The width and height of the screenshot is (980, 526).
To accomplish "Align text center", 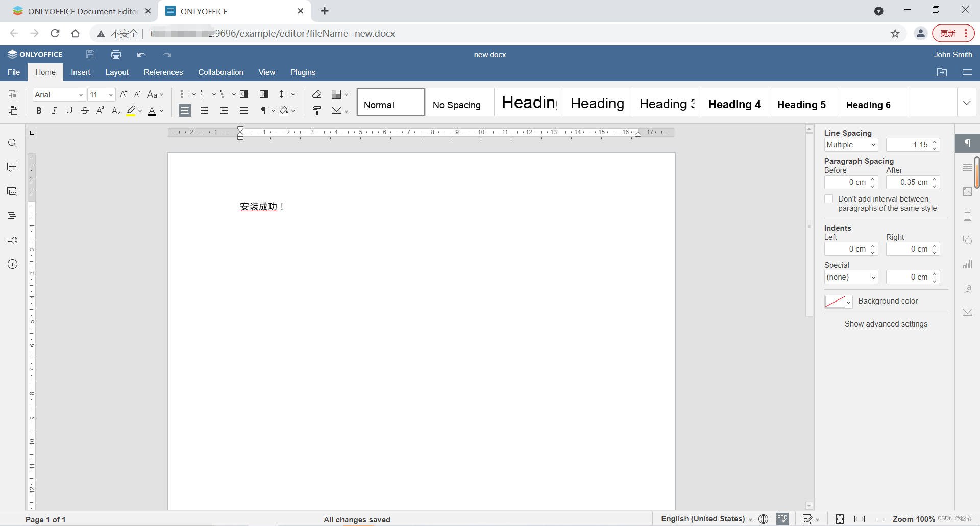I will pos(204,110).
